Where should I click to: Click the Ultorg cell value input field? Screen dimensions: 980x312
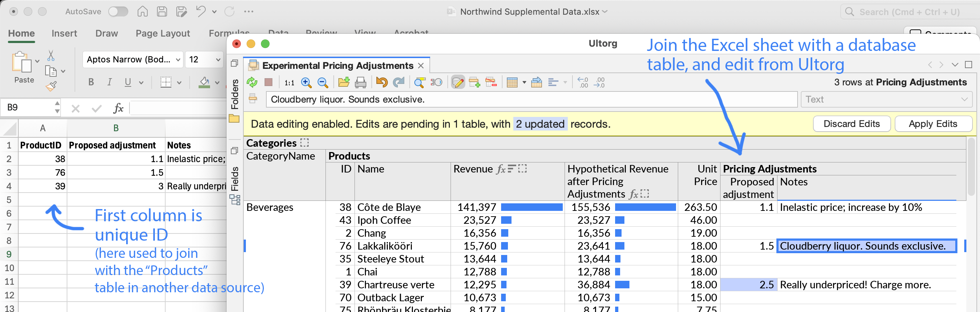[531, 99]
